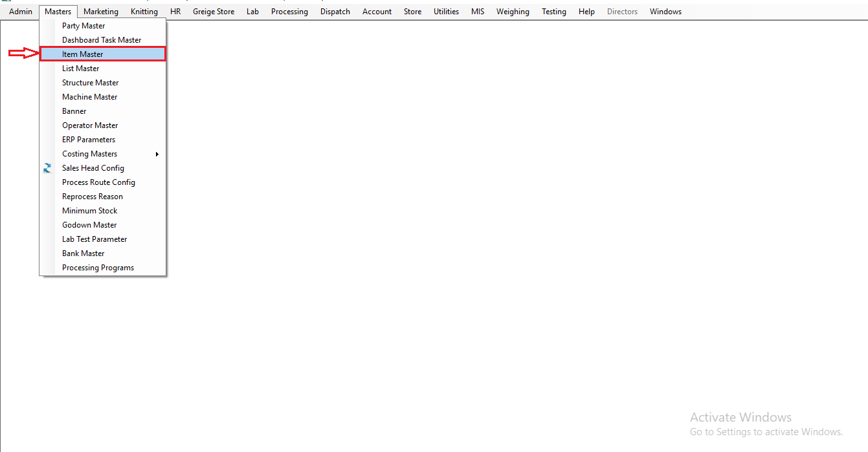This screenshot has height=452, width=868.
Task: Open the Lab menu
Action: click(252, 12)
